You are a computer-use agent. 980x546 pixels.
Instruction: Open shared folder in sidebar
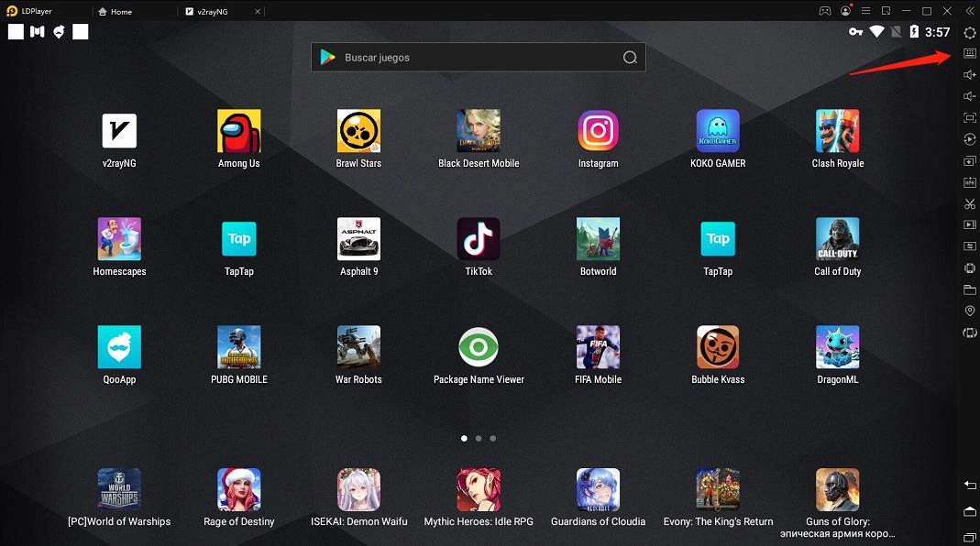click(x=969, y=289)
